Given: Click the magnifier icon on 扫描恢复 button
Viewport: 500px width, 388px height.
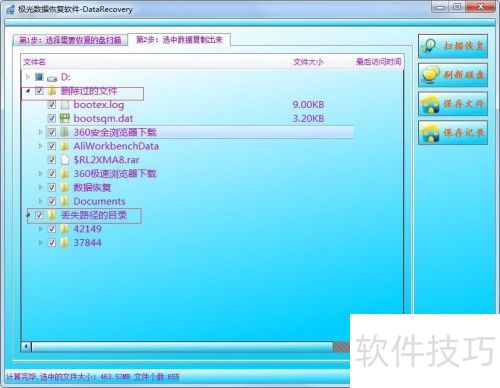Looking at the screenshot, I should click(429, 46).
